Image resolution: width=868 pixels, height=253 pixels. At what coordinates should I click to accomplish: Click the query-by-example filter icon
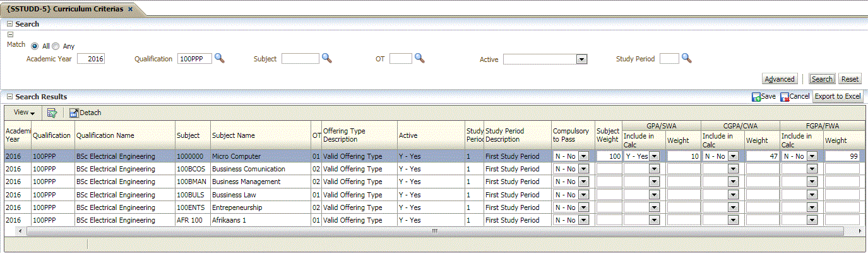coord(52,113)
